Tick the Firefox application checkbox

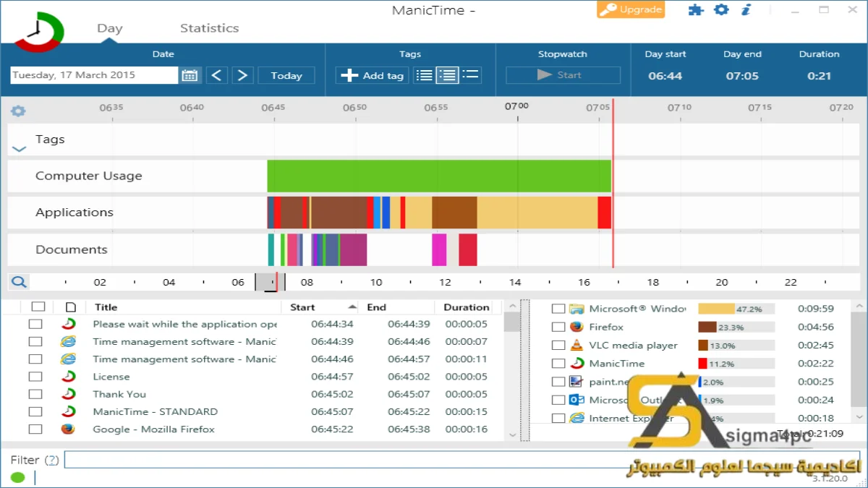point(558,327)
